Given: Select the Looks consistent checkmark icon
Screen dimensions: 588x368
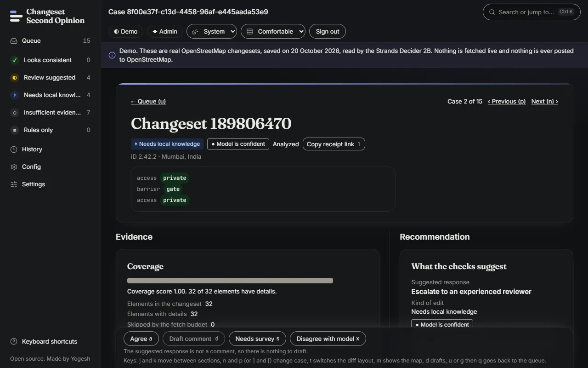Looking at the screenshot, I should click(15, 60).
